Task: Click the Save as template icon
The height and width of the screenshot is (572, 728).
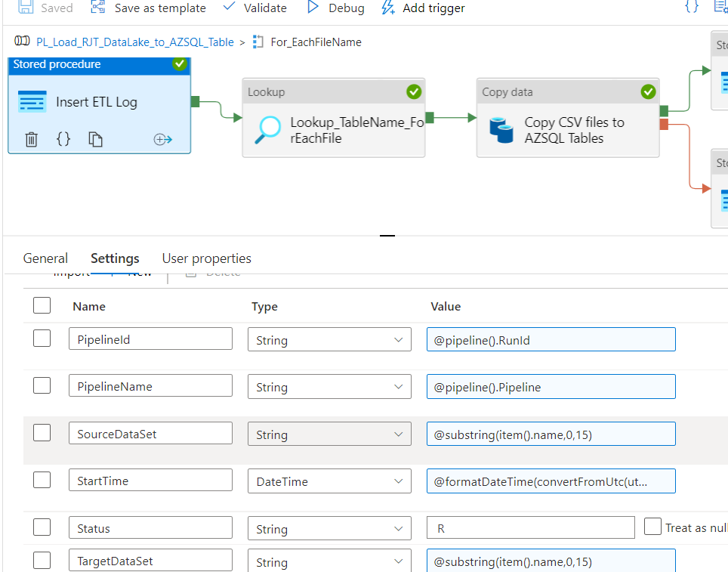Action: tap(97, 8)
